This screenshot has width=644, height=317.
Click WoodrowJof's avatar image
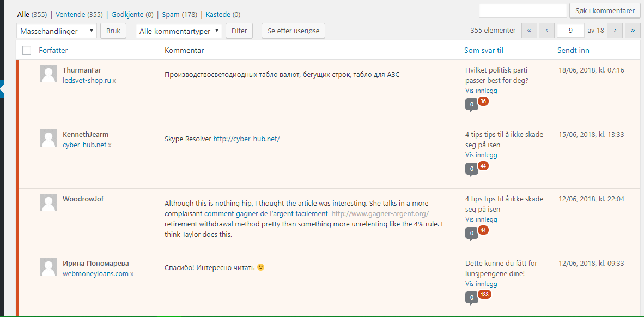[x=48, y=203]
